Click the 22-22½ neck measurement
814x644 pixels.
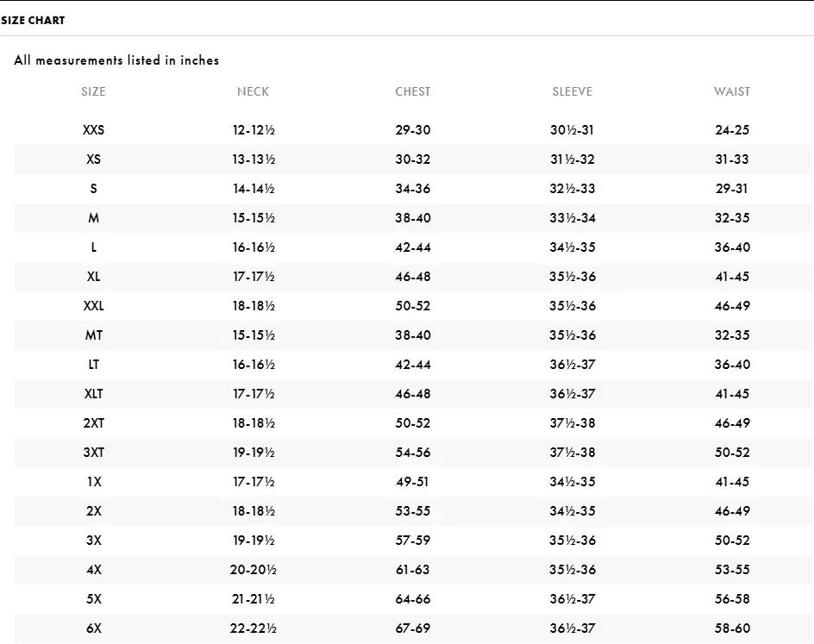tap(253, 628)
